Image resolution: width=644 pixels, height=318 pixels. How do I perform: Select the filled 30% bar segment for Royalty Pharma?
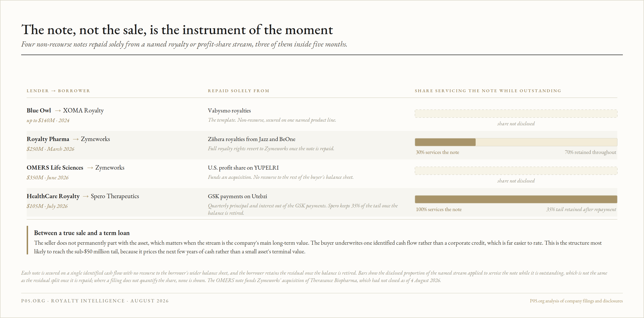tap(445, 142)
